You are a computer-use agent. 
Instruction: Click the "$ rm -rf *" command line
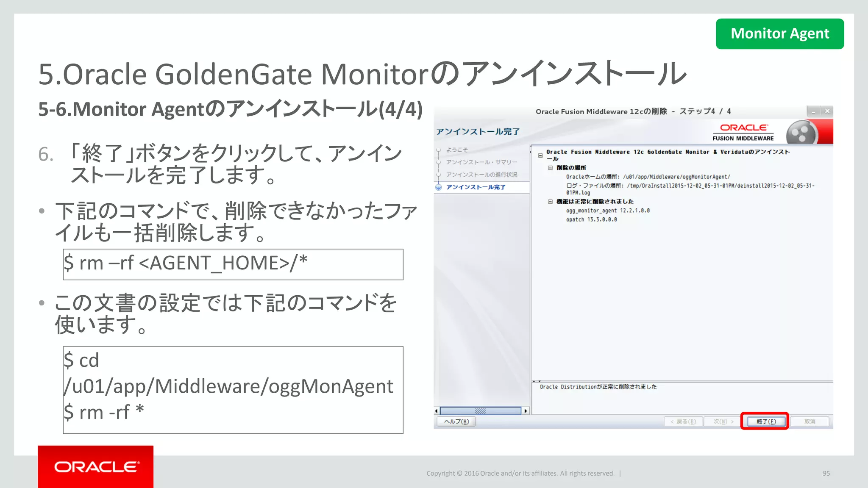104,412
